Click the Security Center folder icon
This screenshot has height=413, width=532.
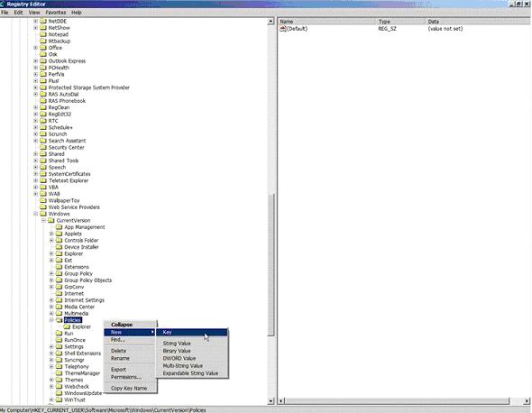[43, 147]
